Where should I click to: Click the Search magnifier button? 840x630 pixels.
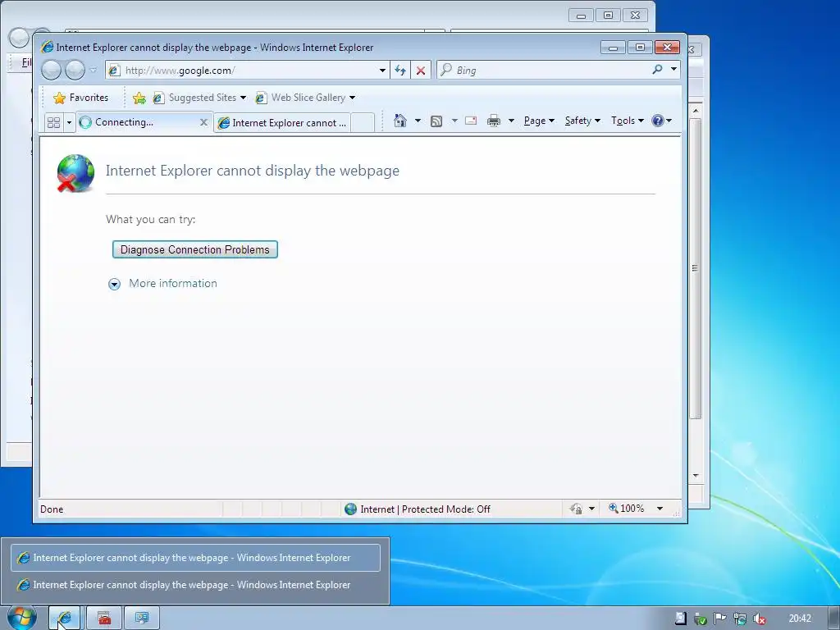(657, 70)
